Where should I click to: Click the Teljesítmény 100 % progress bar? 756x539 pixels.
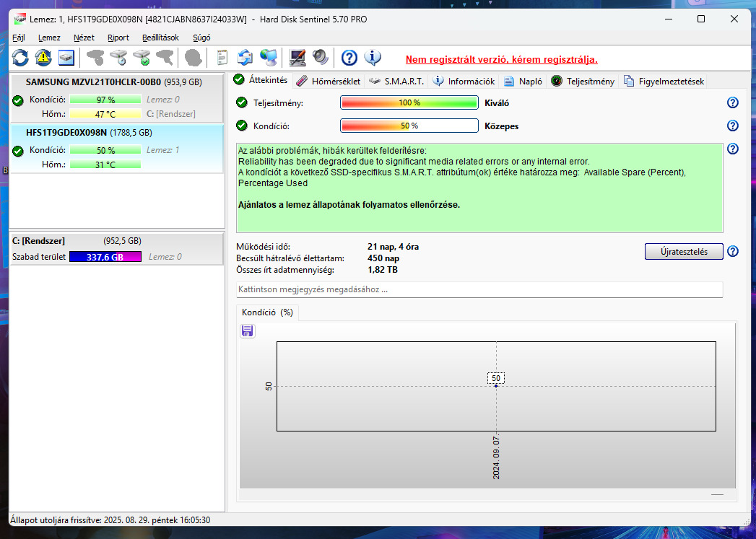coord(409,102)
